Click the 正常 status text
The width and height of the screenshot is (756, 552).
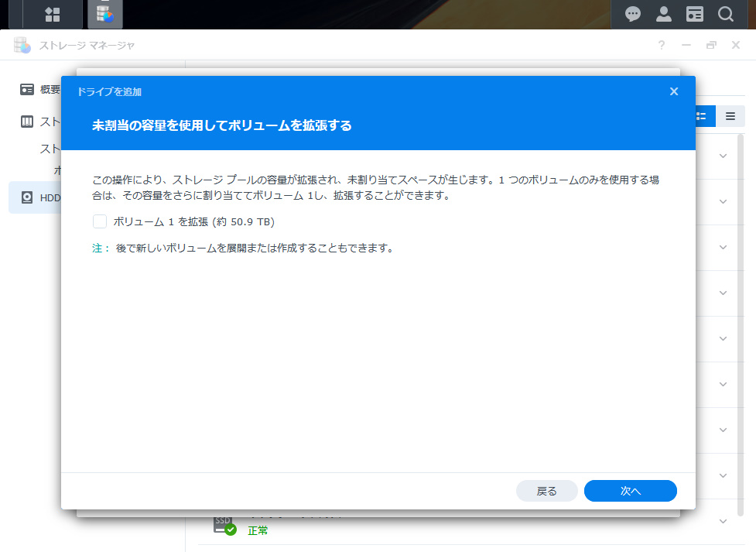click(258, 531)
